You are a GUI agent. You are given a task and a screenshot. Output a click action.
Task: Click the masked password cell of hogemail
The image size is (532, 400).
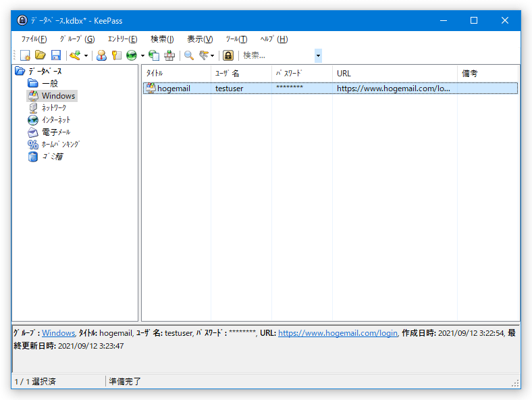click(290, 88)
